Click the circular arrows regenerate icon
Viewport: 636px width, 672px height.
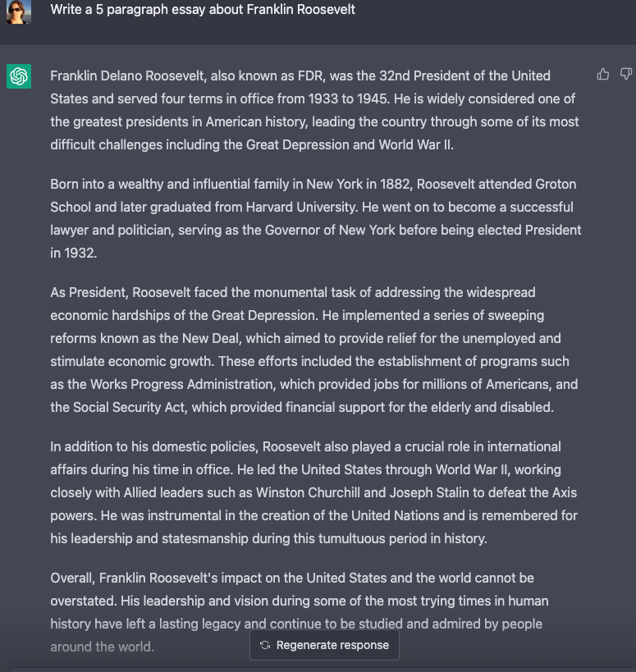pos(265,645)
